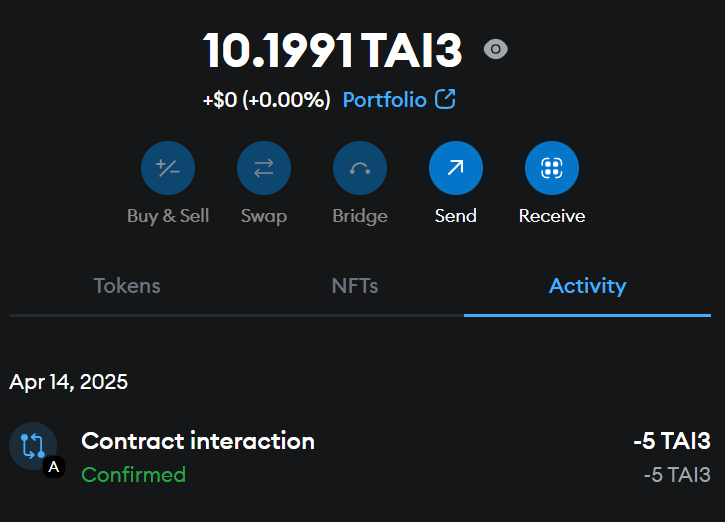
Task: Click the 10.1991 TAI3 balance text
Action: point(332,50)
